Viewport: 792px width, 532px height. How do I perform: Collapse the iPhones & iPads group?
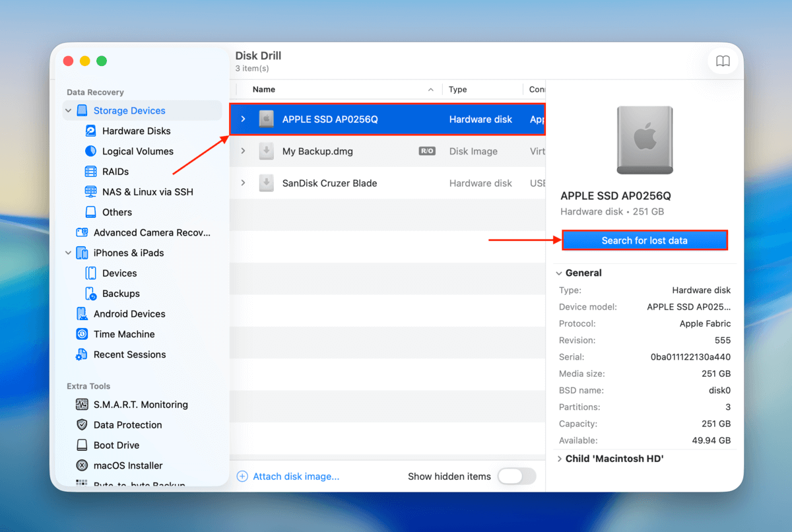pos(69,253)
